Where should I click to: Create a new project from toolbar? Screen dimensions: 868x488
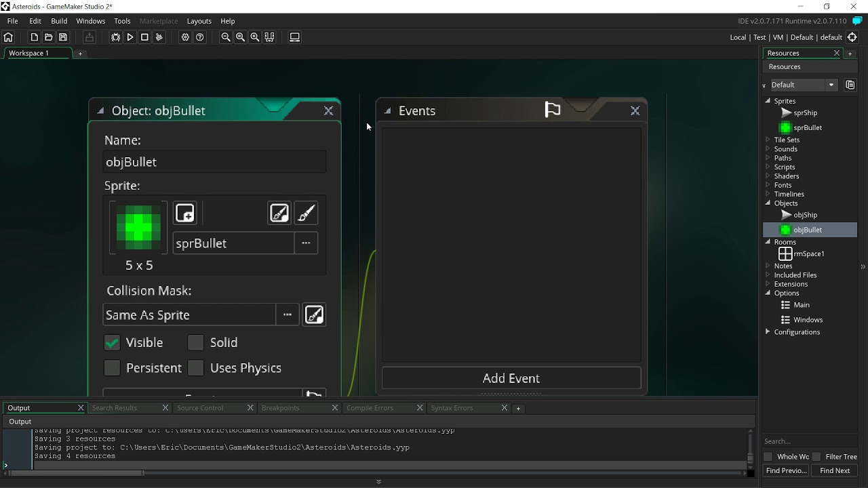[34, 37]
